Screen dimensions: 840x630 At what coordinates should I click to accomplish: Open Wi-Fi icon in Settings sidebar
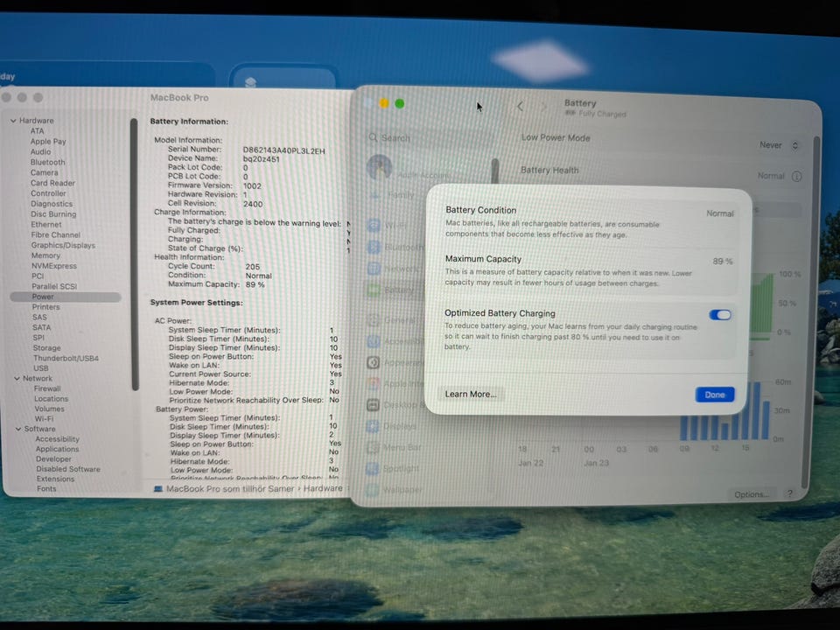tap(374, 226)
